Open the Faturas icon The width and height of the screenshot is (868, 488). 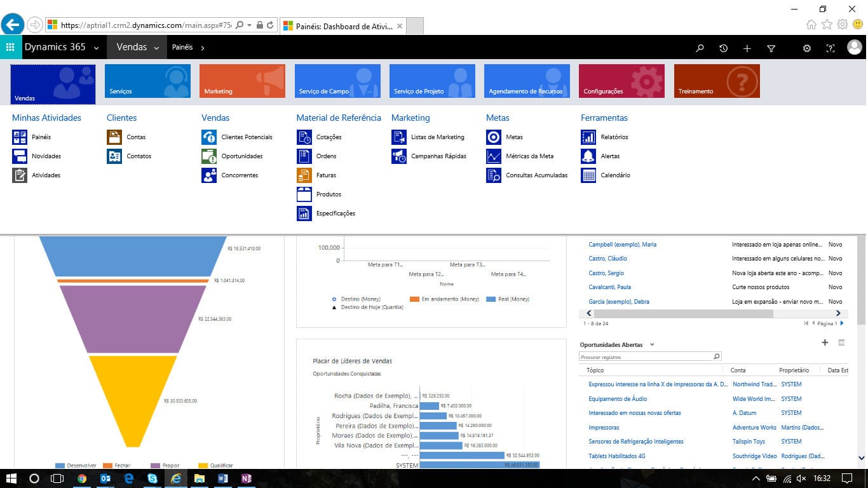pos(304,175)
